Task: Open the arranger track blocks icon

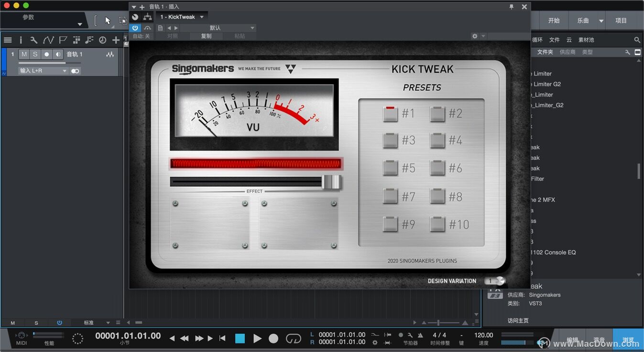Action: (76, 40)
